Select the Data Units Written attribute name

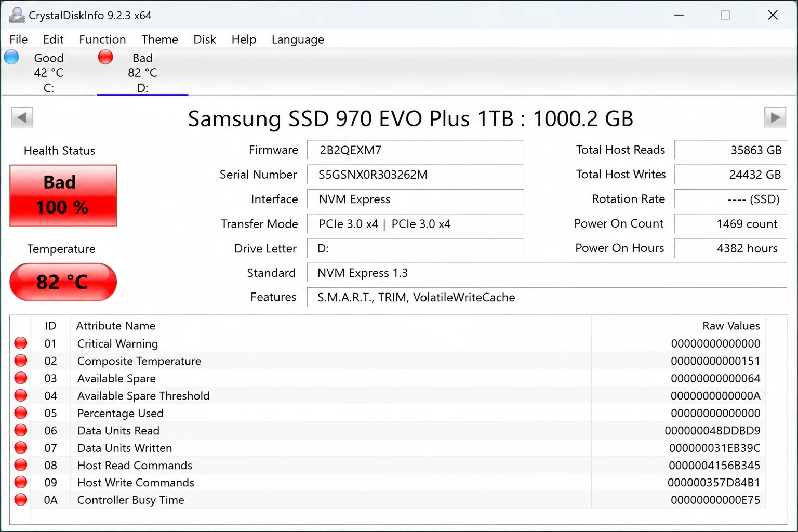[125, 448]
